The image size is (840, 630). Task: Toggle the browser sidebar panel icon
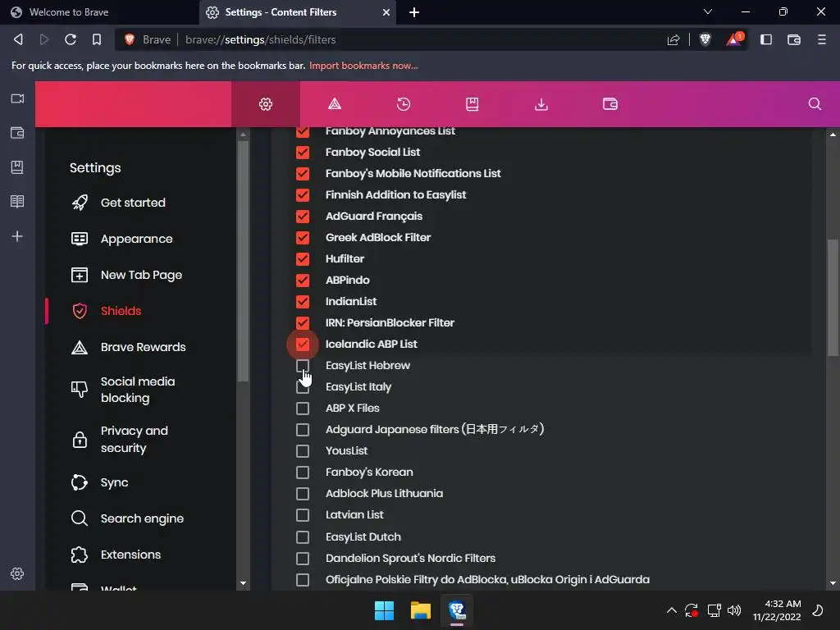click(766, 39)
